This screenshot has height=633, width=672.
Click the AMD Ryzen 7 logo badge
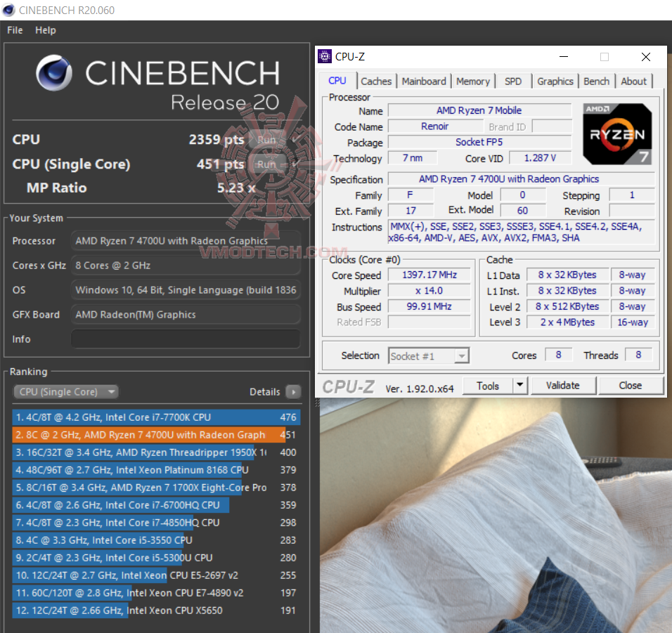click(x=617, y=133)
